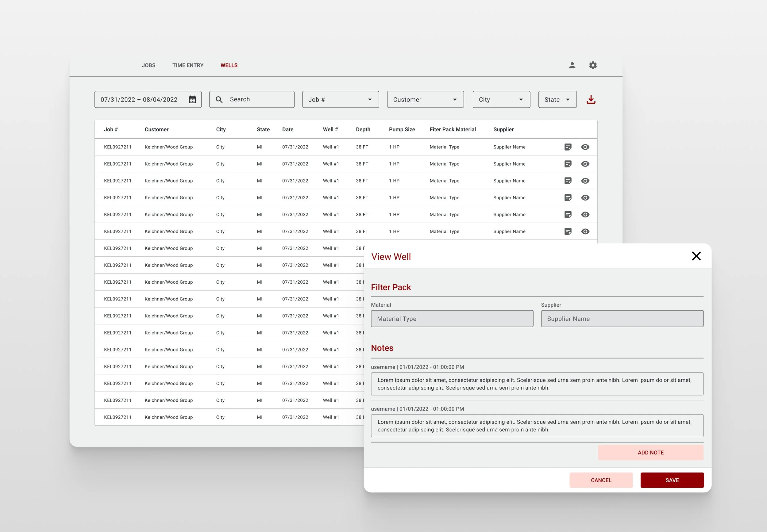767x532 pixels.
Task: Click the user profile icon
Action: tap(572, 65)
